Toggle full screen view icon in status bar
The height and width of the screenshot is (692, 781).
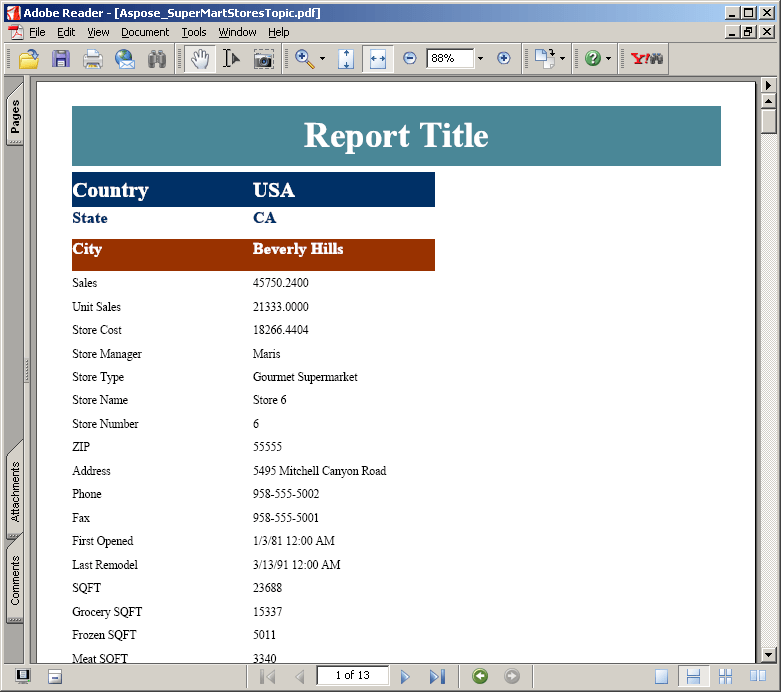22,676
